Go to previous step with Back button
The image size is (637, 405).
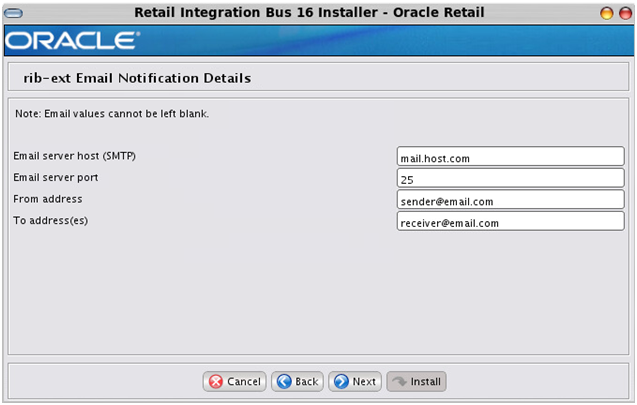click(x=297, y=381)
